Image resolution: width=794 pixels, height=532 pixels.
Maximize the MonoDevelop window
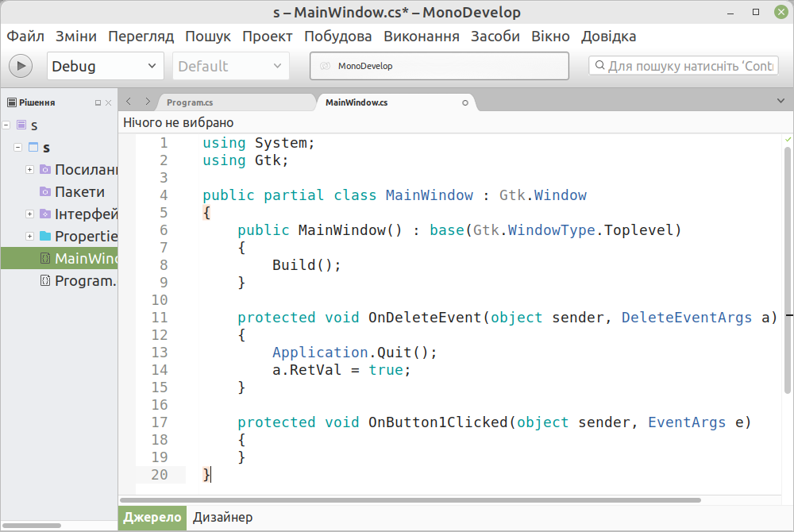click(x=756, y=12)
